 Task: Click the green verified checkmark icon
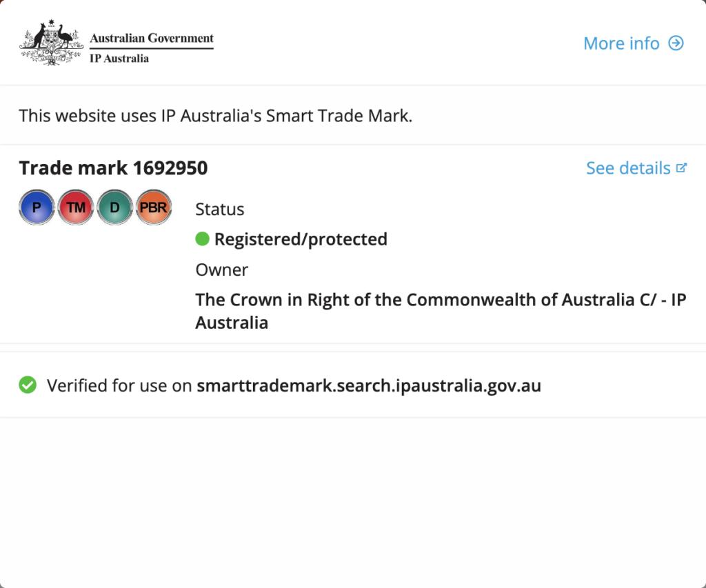point(28,385)
